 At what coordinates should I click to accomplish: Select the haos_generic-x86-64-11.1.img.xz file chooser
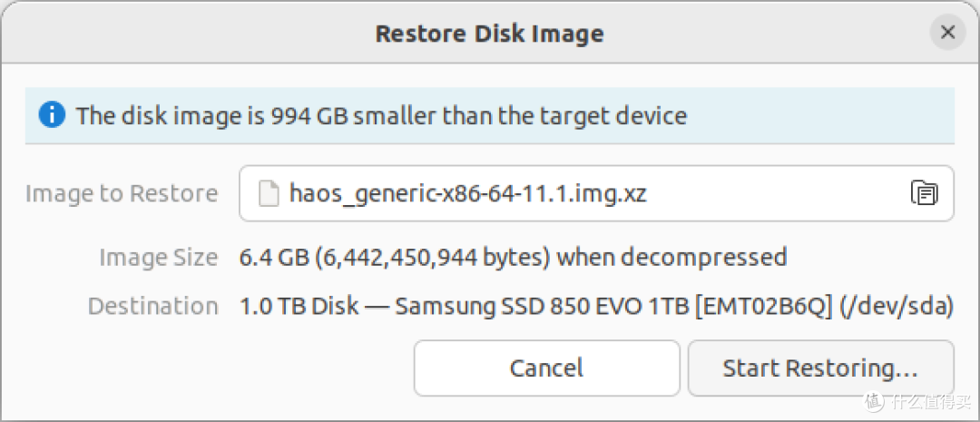click(596, 193)
